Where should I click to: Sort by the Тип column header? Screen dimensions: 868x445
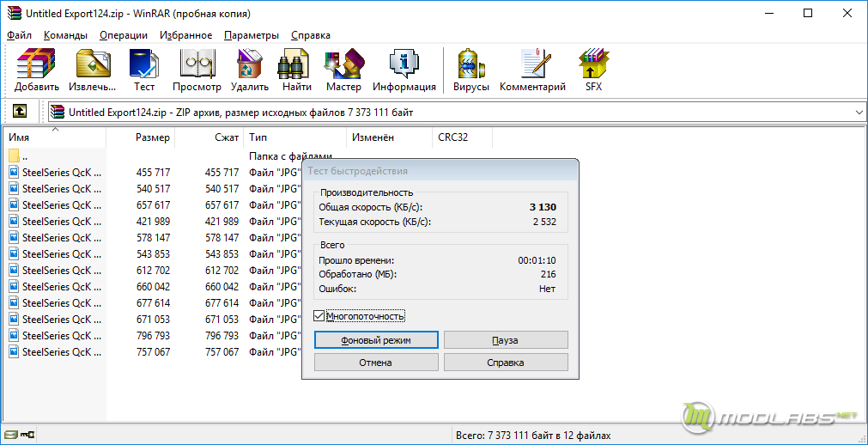[x=295, y=137]
